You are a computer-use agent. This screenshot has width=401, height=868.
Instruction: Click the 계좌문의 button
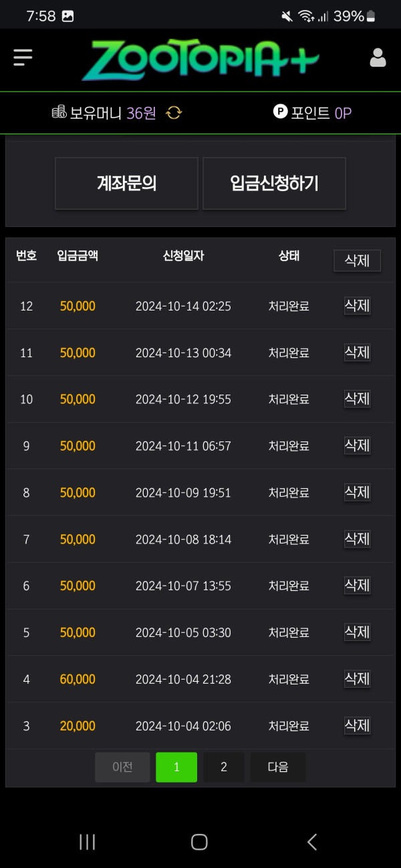126,184
